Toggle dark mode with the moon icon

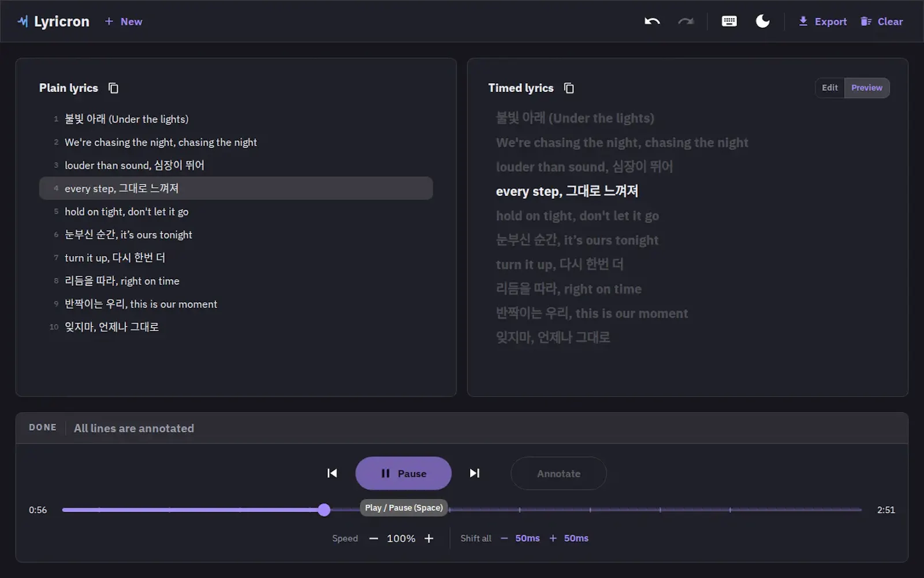pyautogui.click(x=763, y=21)
